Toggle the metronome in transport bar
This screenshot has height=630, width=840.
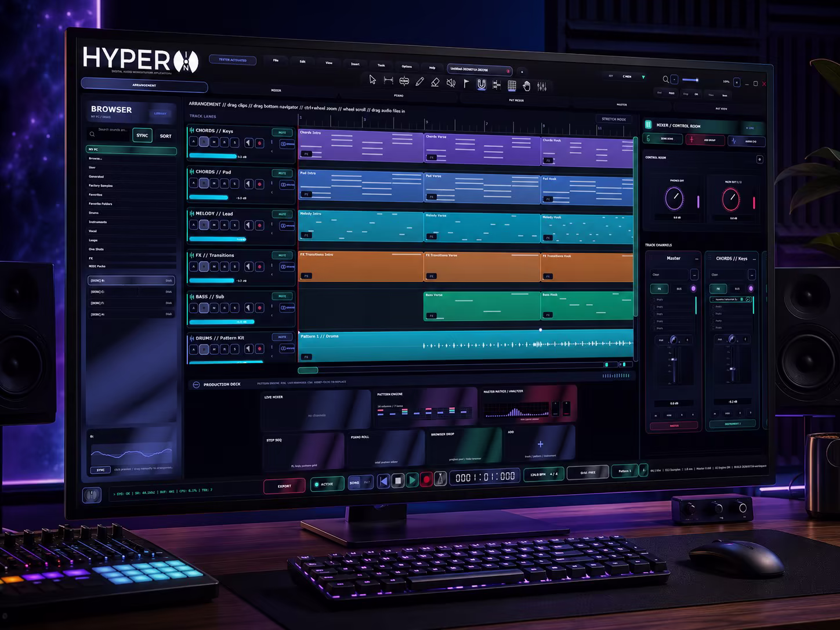[440, 479]
